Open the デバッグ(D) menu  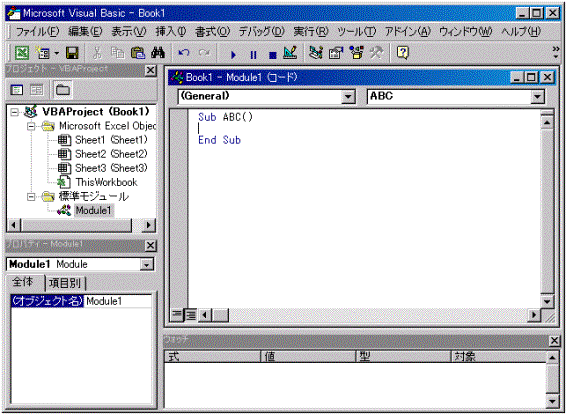coord(262,32)
